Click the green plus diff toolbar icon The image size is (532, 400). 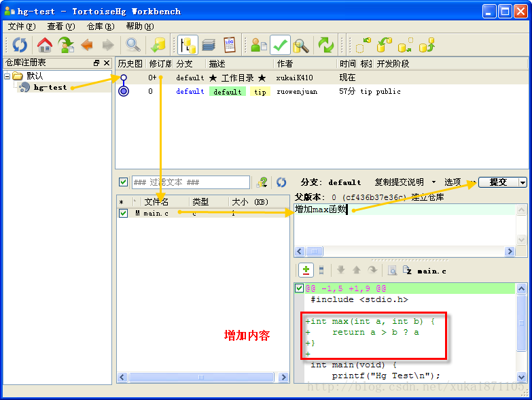[306, 270]
